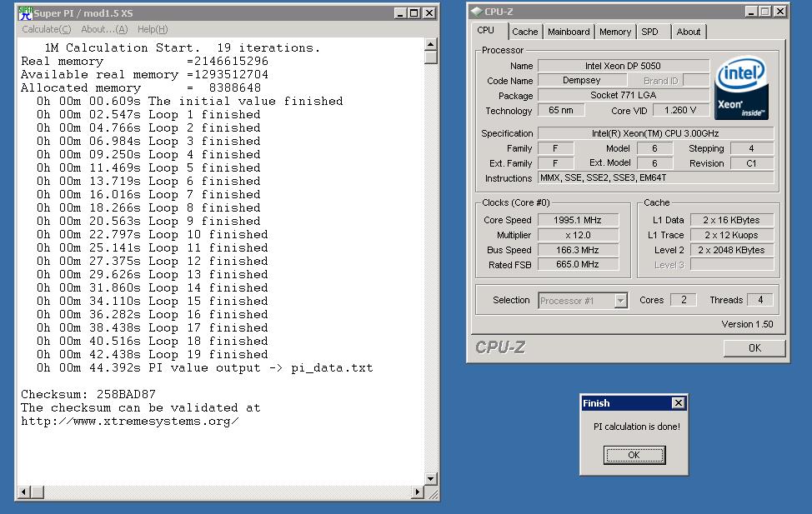Click the 'Loop 10 finished' line
The image size is (812, 514).
(x=153, y=234)
